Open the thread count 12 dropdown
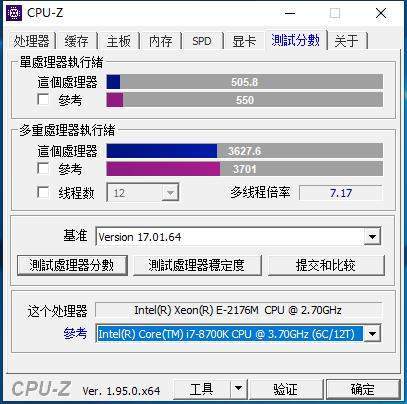 coord(170,193)
